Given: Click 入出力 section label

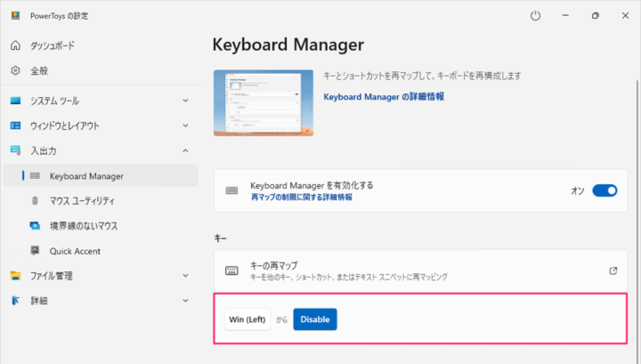Looking at the screenshot, I should point(44,150).
